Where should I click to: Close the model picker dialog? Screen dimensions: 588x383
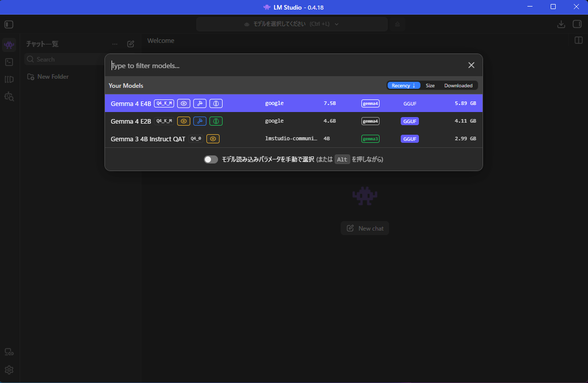(471, 65)
